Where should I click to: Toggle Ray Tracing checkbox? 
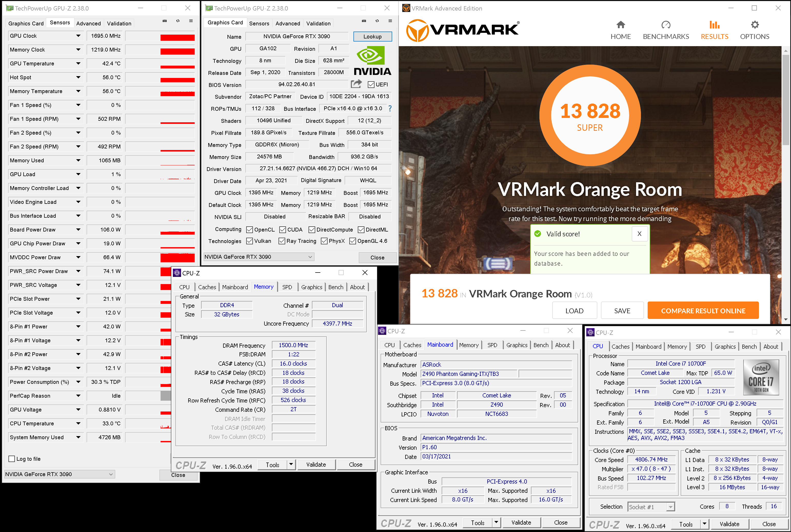(282, 241)
